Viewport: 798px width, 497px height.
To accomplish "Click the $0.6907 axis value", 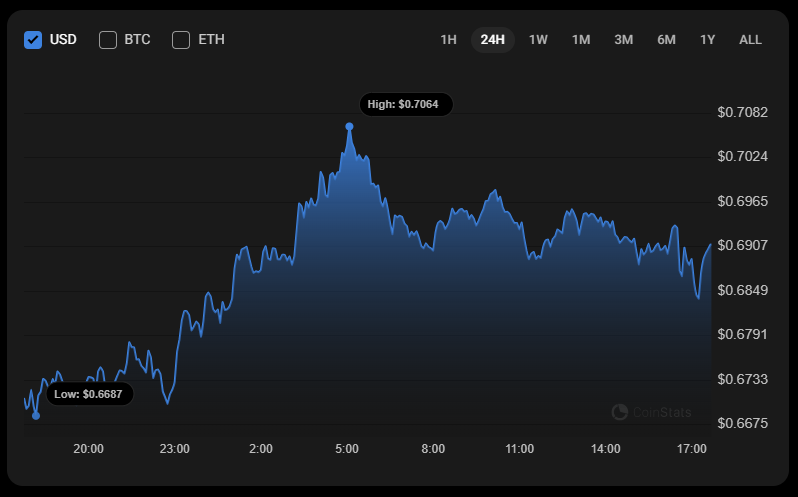I will pos(742,245).
